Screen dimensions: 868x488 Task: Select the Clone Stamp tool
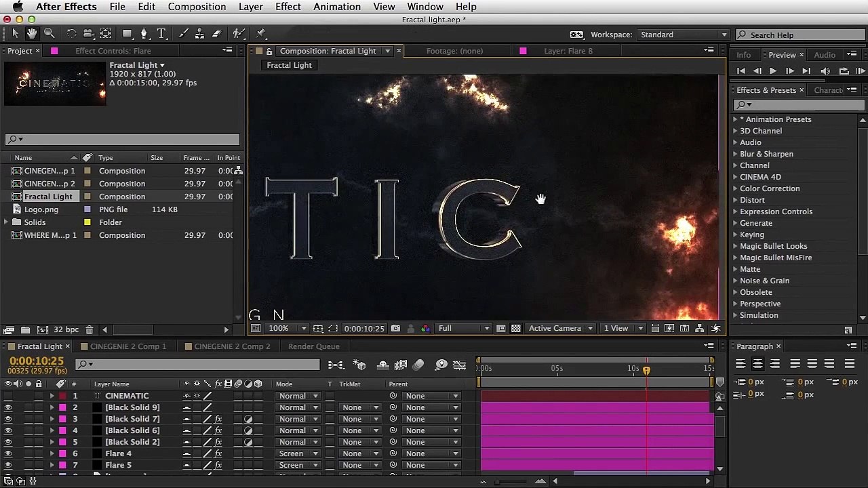pos(199,33)
